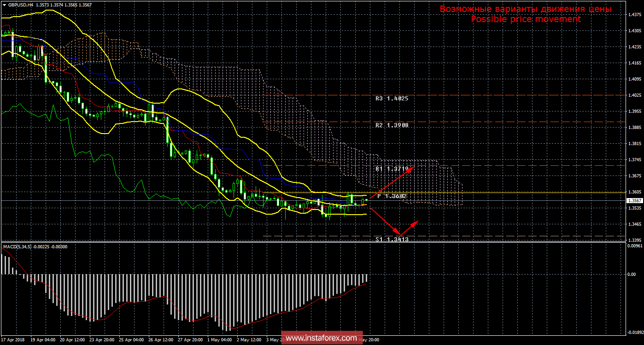Click the 25 Apr 04:00 time axis label
This screenshot has height=345, width=644.
(131, 340)
